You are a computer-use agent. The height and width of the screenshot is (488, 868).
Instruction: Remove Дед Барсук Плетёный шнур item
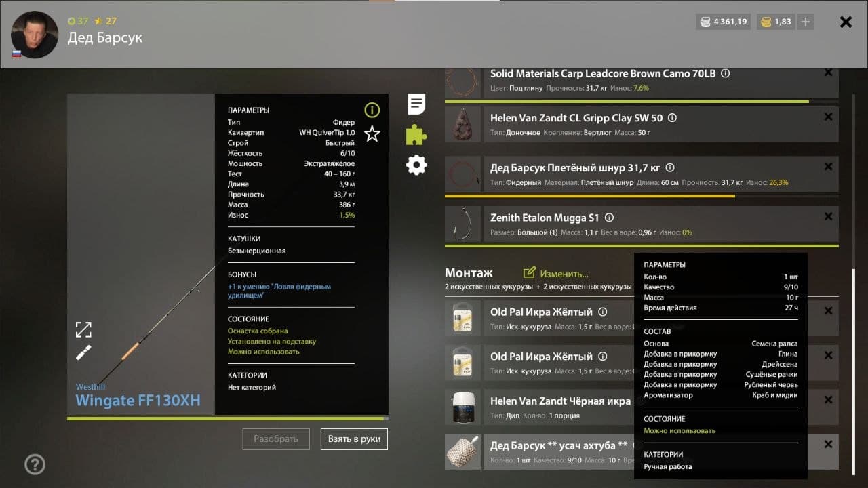click(828, 167)
